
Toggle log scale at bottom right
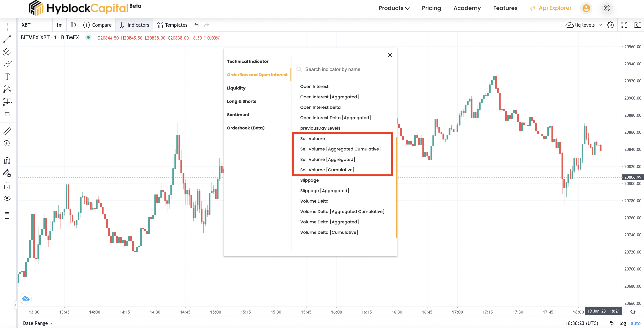click(x=623, y=323)
